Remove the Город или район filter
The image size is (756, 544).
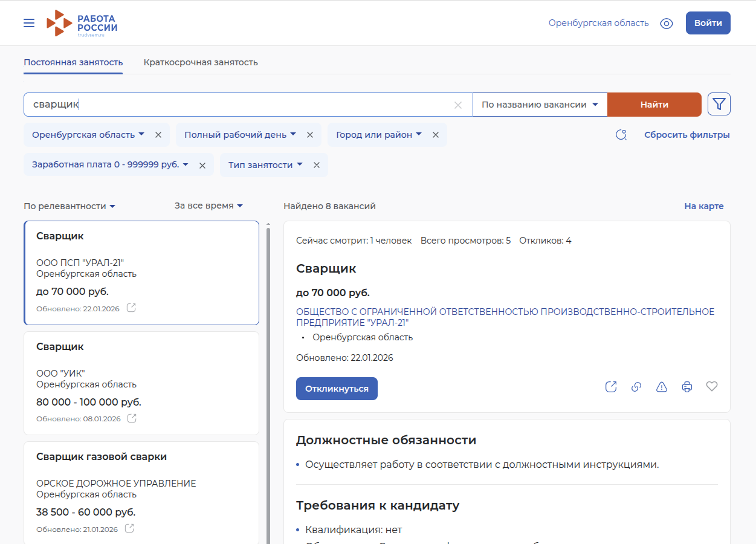click(436, 135)
